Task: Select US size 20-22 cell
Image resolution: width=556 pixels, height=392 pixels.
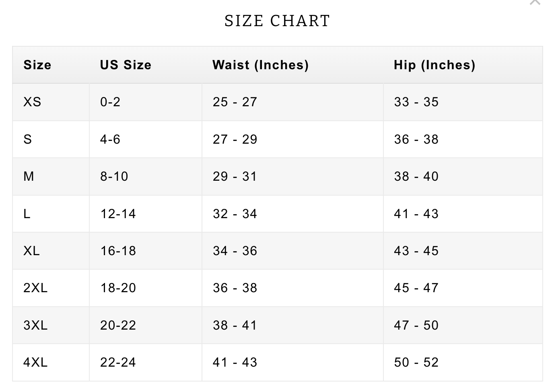Action: [x=118, y=325]
